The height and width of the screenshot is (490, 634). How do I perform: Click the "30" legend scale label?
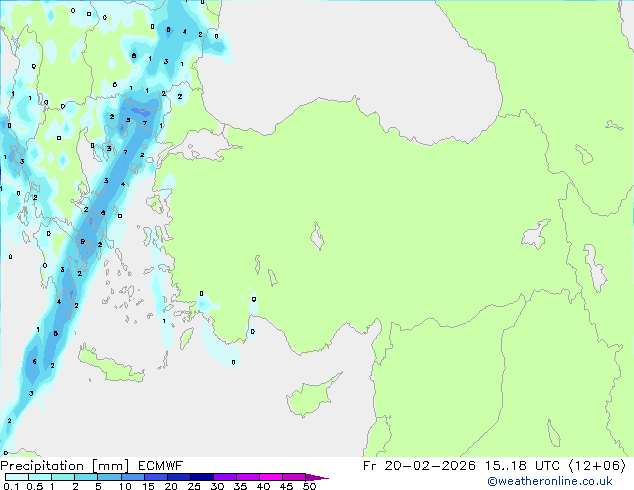click(217, 486)
